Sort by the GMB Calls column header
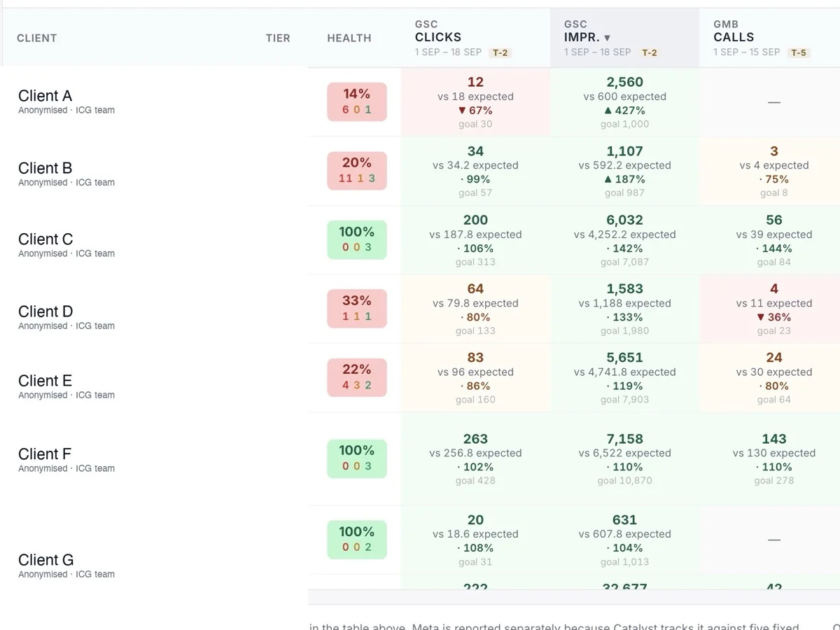Viewport: 840px width, 630px height. (769, 38)
